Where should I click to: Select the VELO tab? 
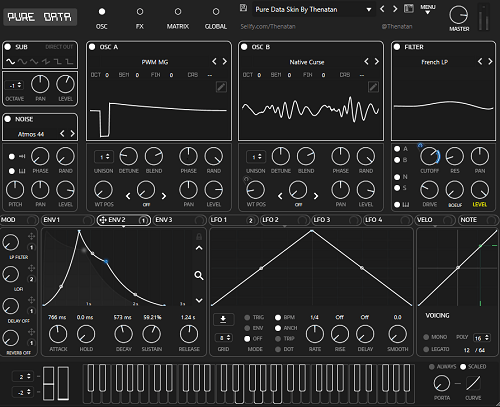435,220
